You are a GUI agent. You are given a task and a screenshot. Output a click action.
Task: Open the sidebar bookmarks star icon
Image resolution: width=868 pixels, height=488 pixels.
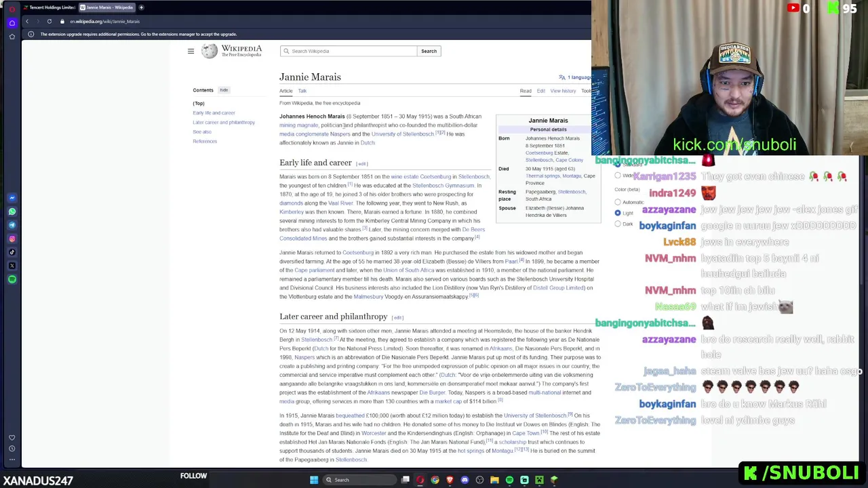point(12,36)
